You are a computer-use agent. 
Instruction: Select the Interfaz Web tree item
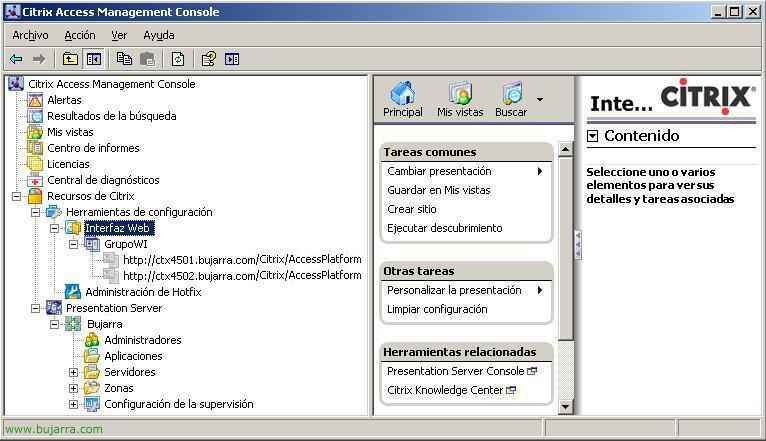(117, 228)
